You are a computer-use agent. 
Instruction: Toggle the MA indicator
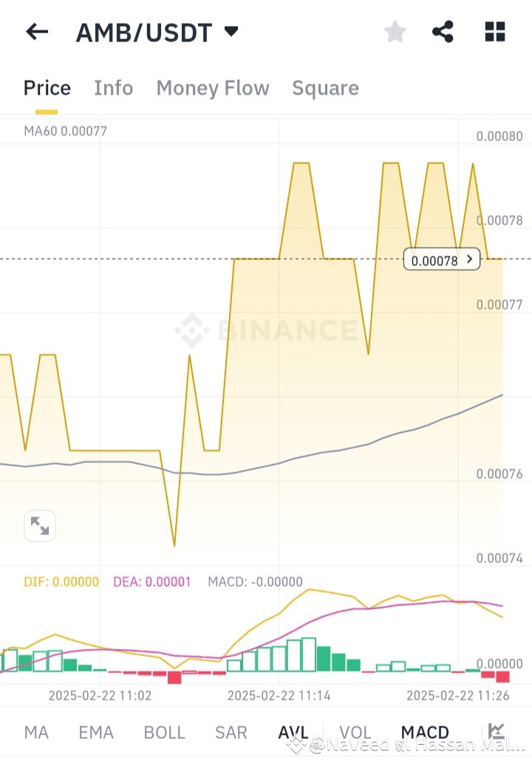pos(36,732)
